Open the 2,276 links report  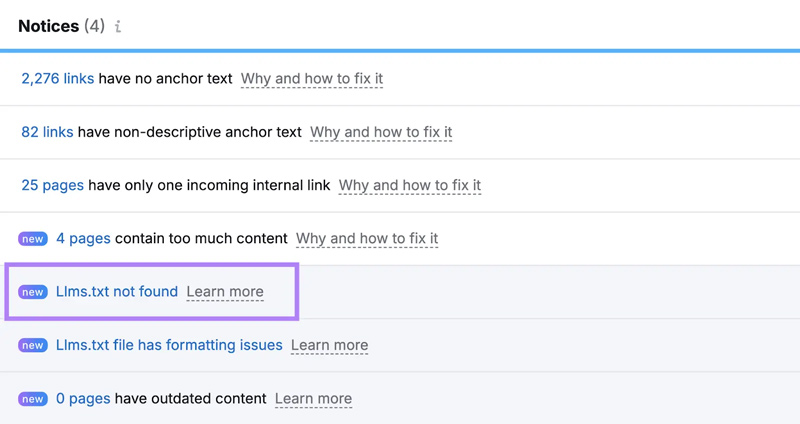57,78
